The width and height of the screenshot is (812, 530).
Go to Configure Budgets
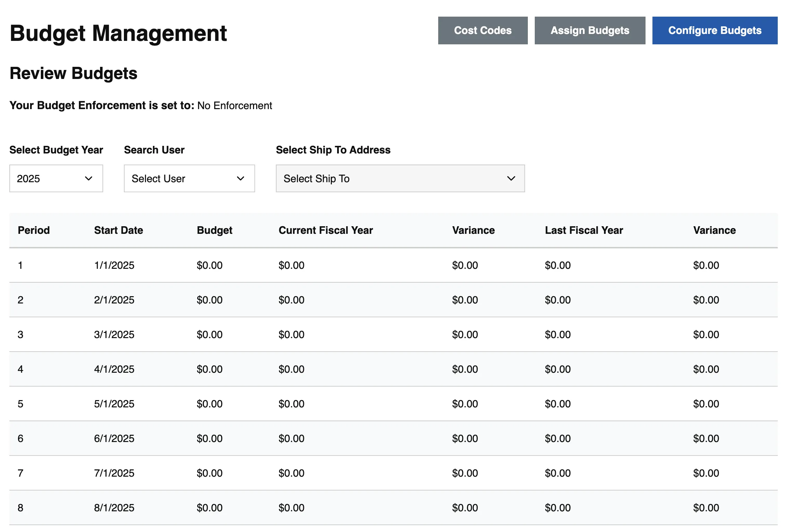715,30
